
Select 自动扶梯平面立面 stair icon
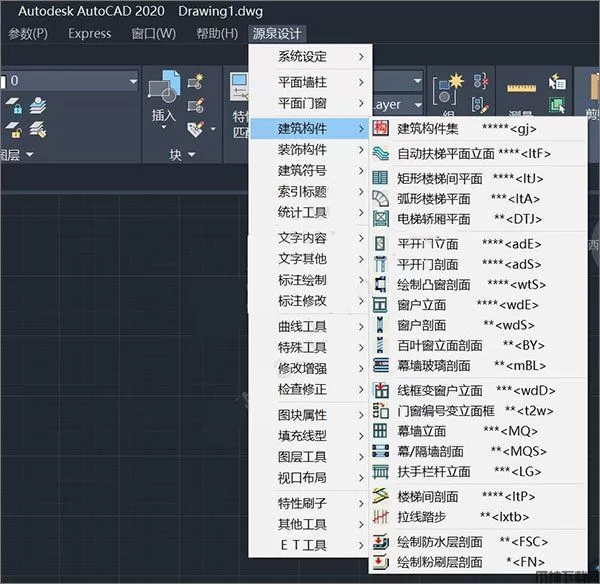[380, 154]
